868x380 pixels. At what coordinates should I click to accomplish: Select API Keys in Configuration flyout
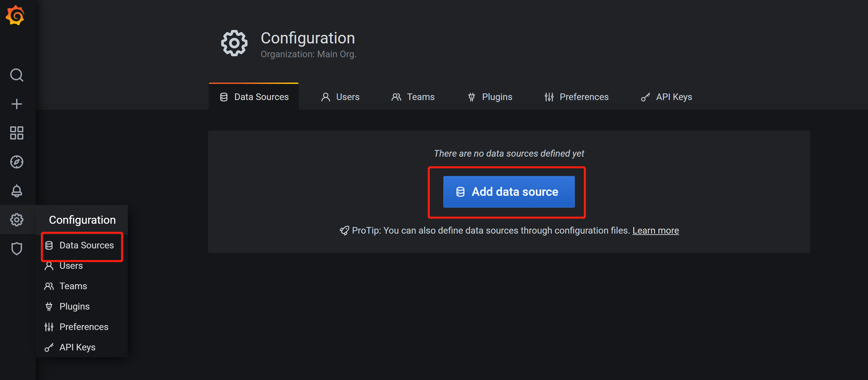(x=82, y=347)
